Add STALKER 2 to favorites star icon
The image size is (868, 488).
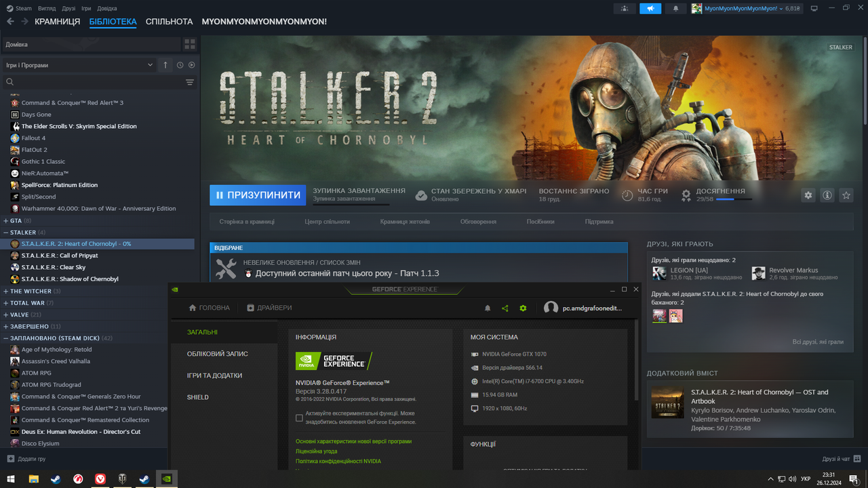point(846,195)
